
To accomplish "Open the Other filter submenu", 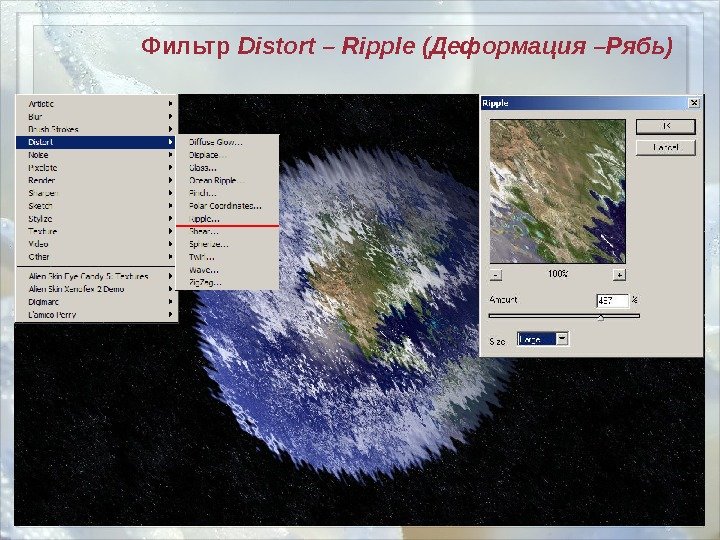I will (96, 257).
